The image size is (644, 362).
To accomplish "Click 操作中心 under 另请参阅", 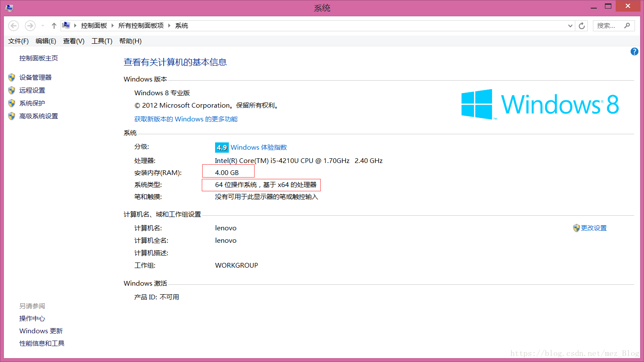I will [32, 318].
